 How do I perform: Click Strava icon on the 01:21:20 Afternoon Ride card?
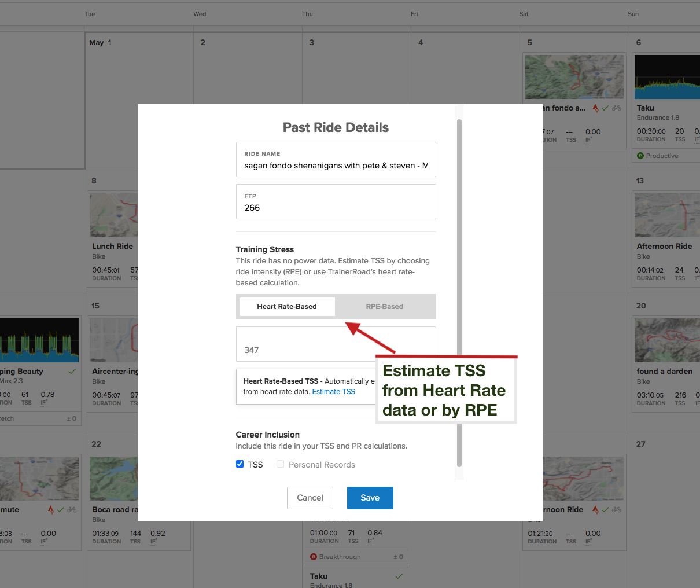pyautogui.click(x=595, y=510)
